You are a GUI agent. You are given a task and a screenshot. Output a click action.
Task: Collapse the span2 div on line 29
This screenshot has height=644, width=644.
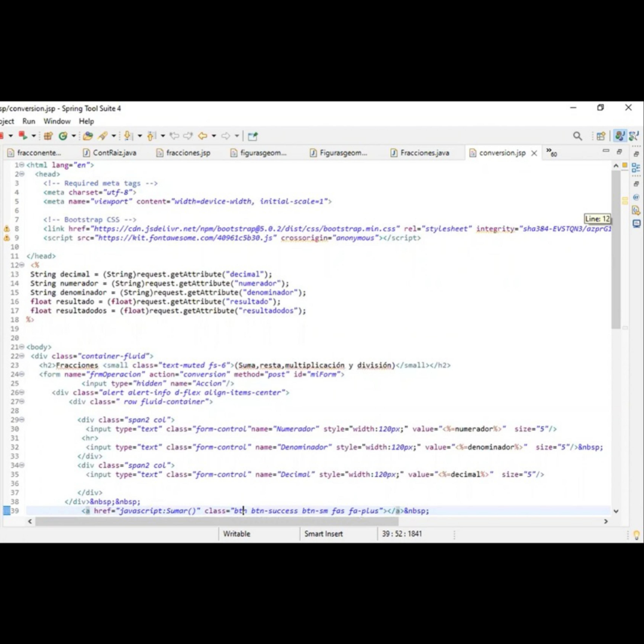22,420
